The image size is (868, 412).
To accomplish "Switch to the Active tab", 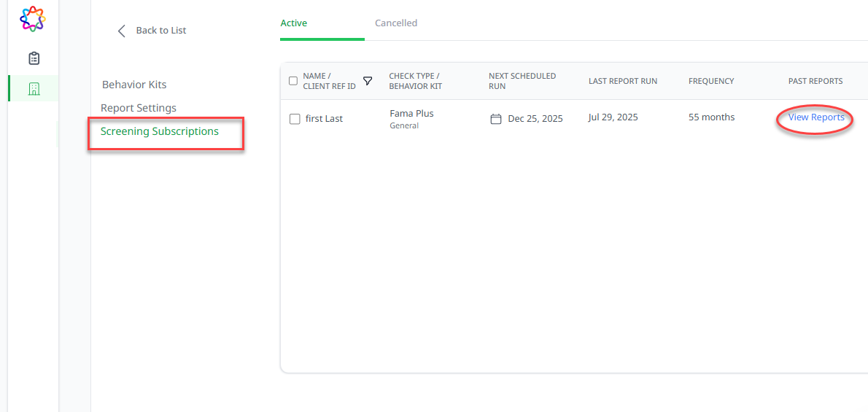I will coord(293,23).
